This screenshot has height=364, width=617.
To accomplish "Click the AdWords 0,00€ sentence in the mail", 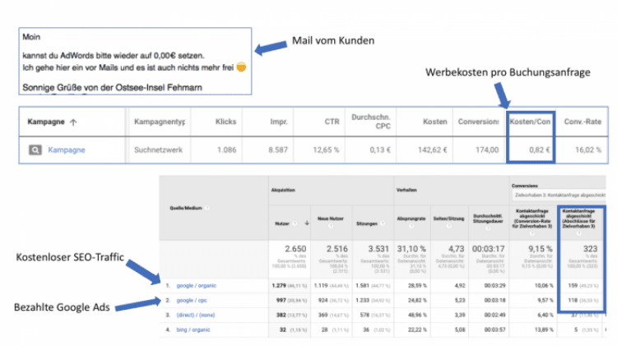I will pyautogui.click(x=114, y=55).
